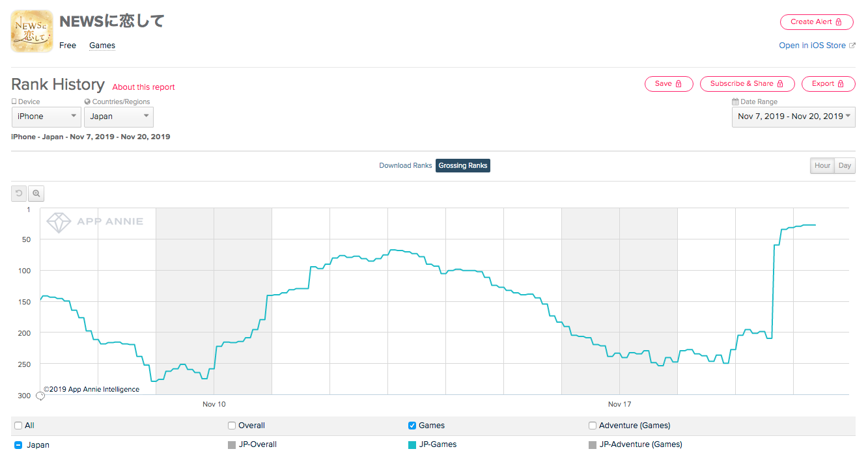
Task: Export the rank history data
Action: (828, 84)
